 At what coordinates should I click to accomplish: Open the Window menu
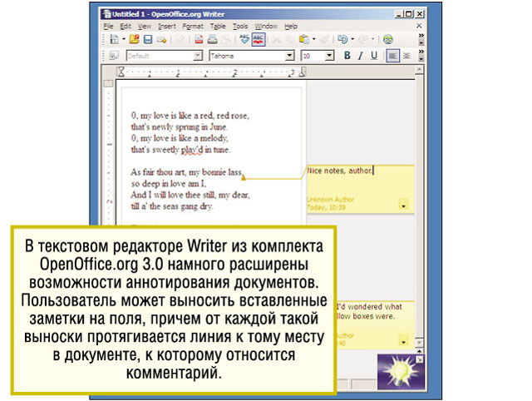pos(266,27)
